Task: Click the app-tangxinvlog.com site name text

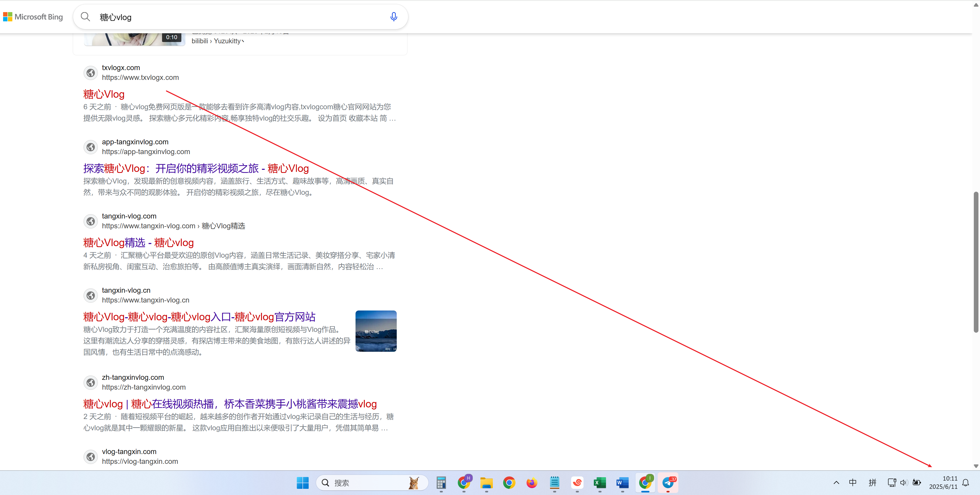Action: tap(135, 141)
